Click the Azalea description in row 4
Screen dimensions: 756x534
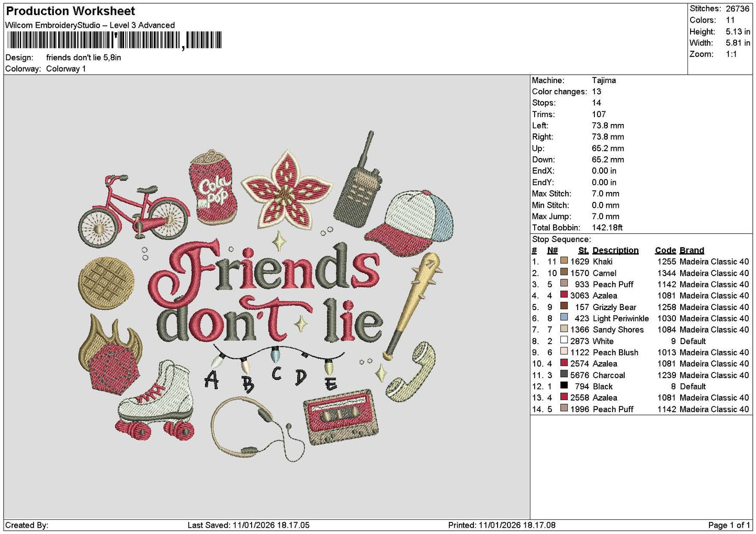tap(605, 296)
